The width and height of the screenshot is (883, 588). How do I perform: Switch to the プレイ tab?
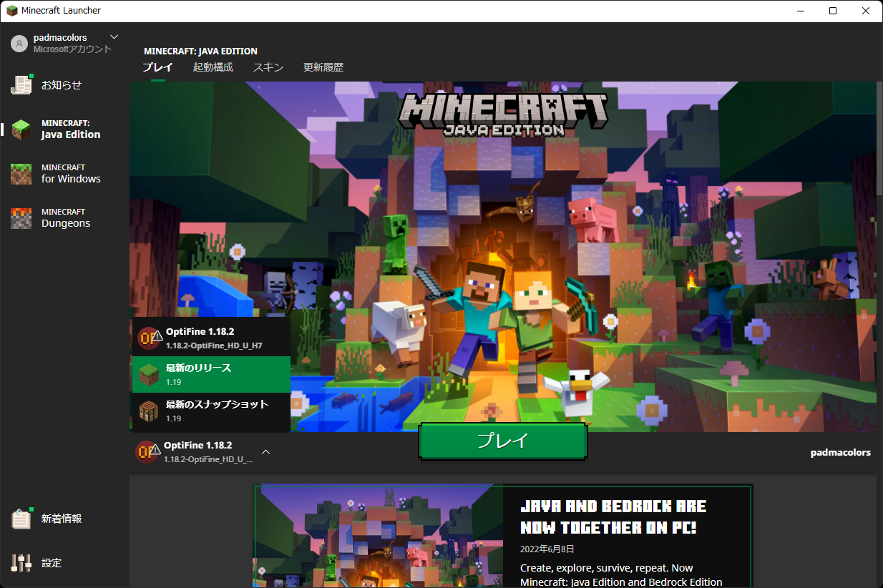[x=157, y=67]
